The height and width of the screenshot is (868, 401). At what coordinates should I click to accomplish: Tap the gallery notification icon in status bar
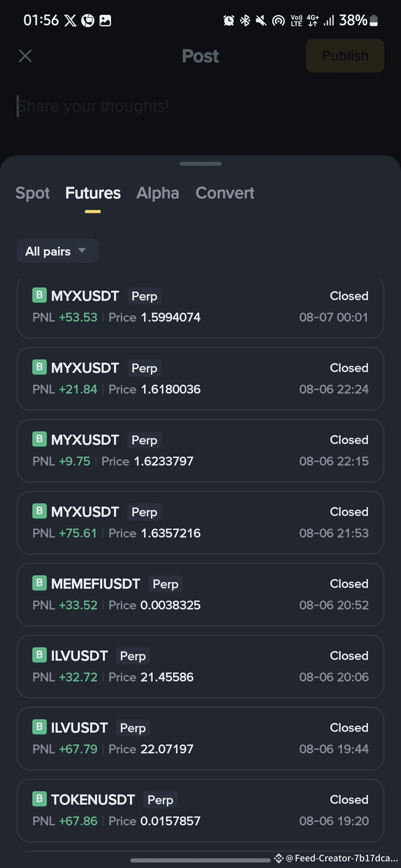point(105,20)
